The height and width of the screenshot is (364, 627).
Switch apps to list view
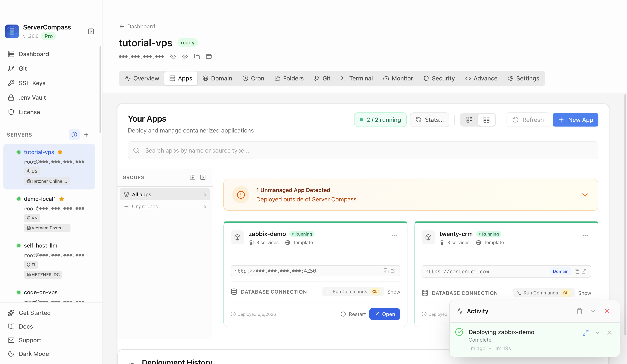(469, 120)
